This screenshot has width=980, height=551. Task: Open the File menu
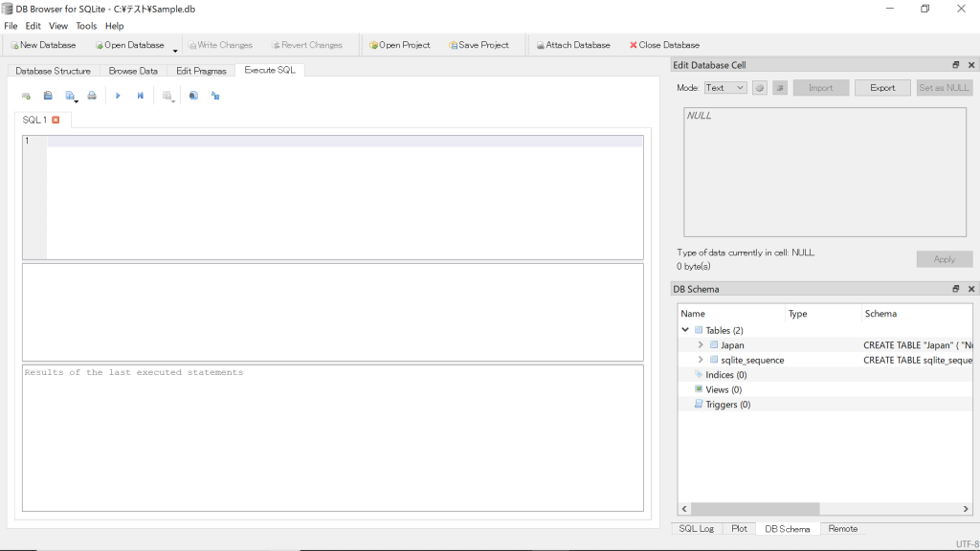tap(11, 26)
